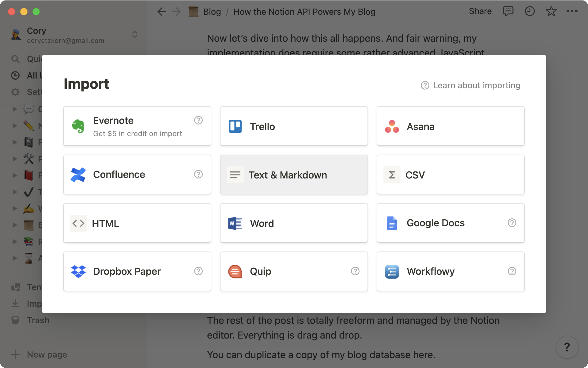The height and width of the screenshot is (368, 588).
Task: Open the dark notebook page icon
Action: [x=29, y=142]
